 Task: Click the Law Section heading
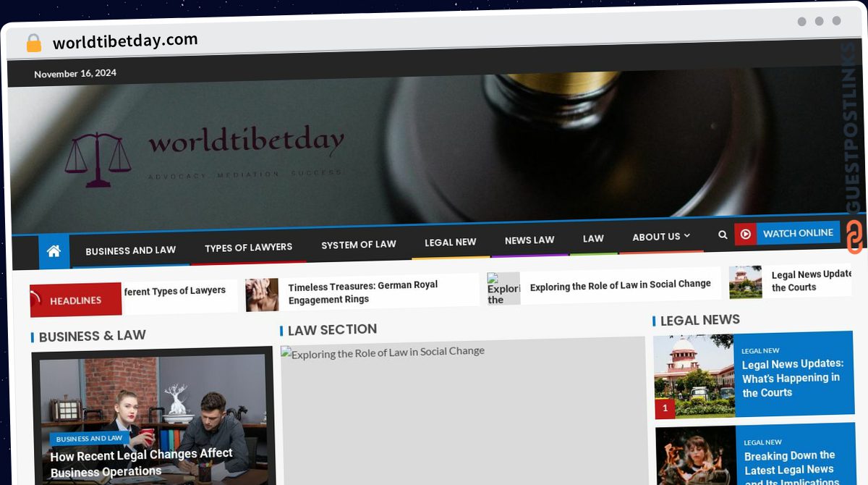(x=332, y=329)
